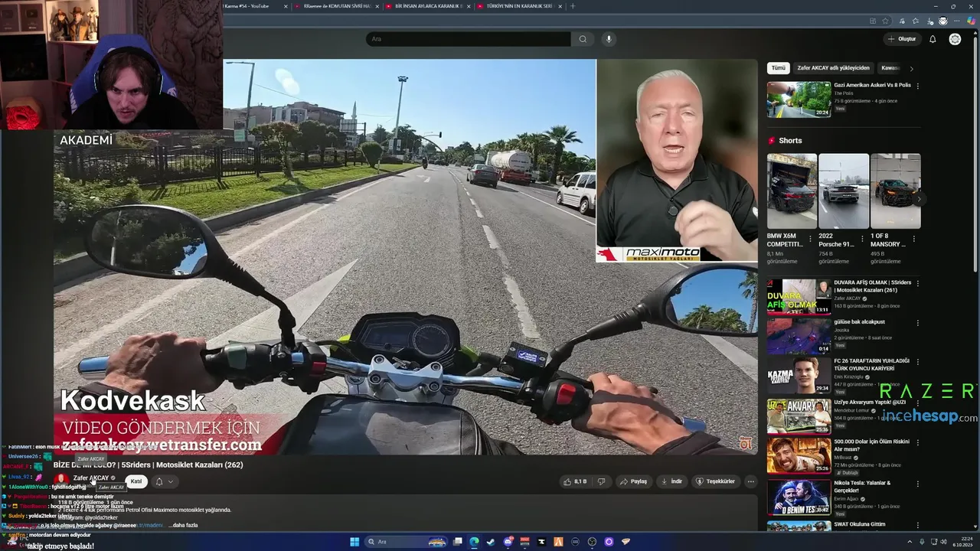This screenshot has width=980, height=551.
Task: Click the Katıl join button
Action: (x=136, y=481)
